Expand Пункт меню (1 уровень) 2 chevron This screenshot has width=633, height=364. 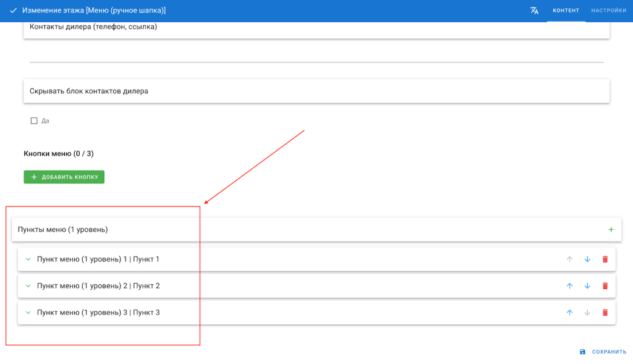click(x=28, y=286)
